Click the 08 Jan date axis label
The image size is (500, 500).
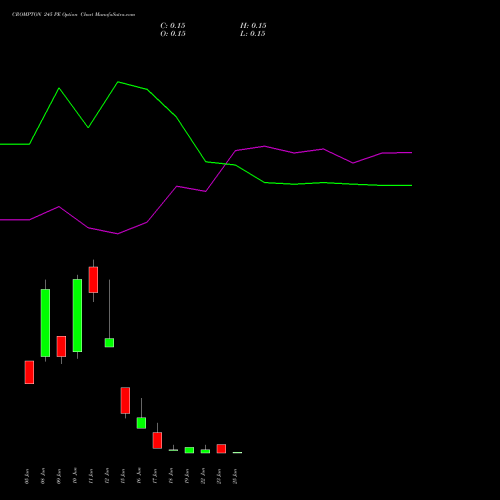(x=43, y=476)
